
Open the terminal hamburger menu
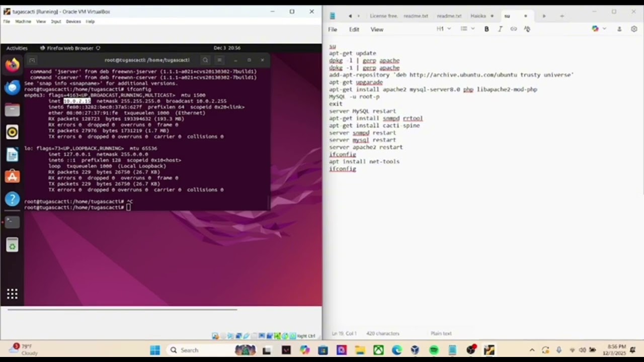coord(219,60)
